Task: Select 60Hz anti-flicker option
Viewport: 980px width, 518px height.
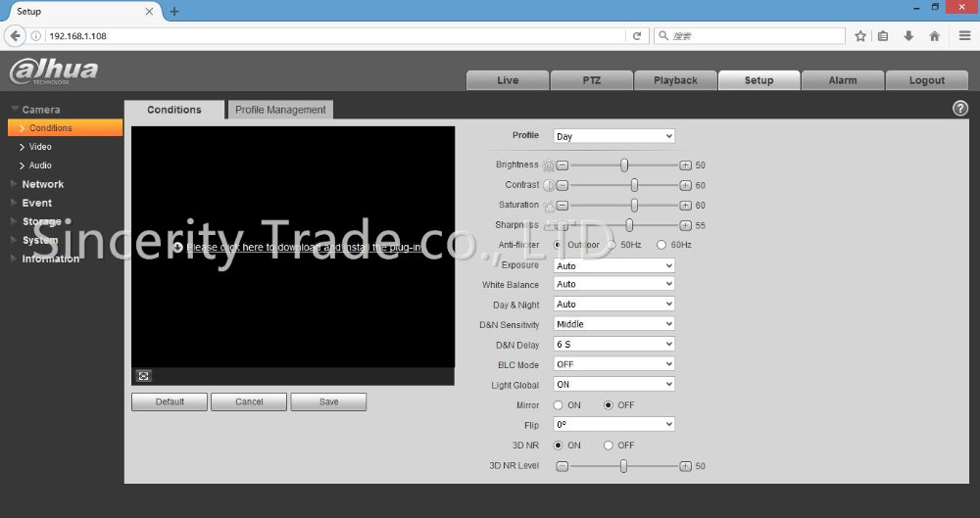Action: coord(661,245)
